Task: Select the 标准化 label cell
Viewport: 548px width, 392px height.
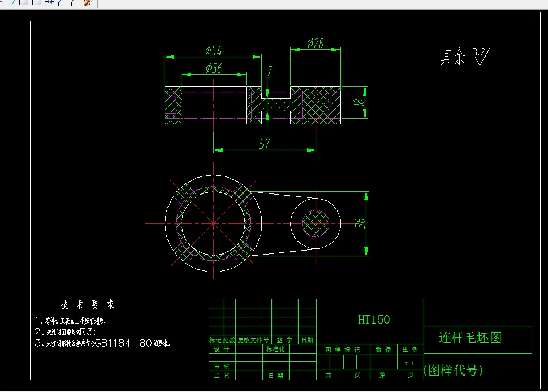Action: [276, 349]
